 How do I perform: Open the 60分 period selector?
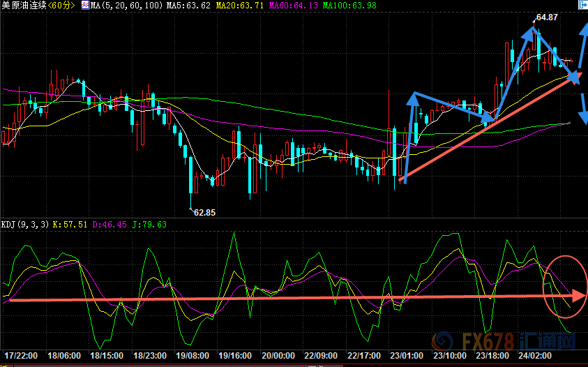click(x=61, y=6)
